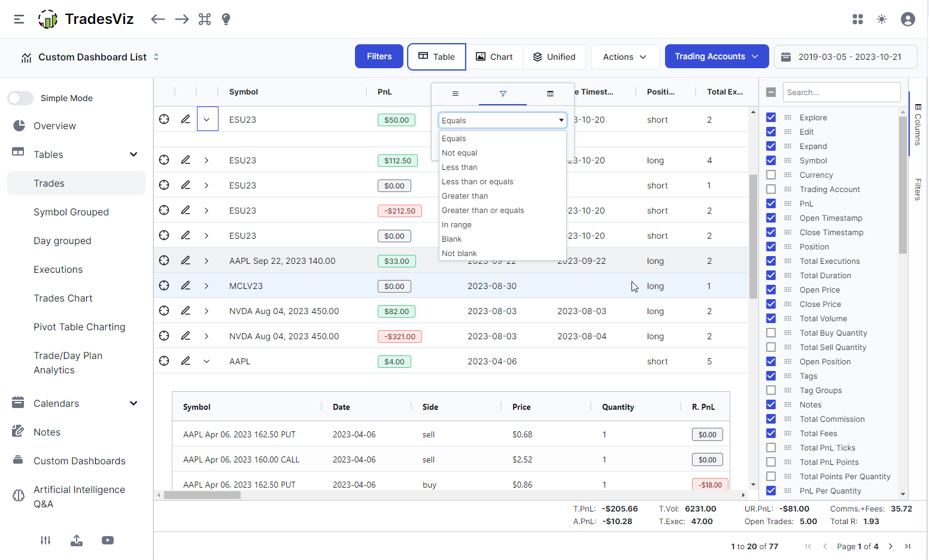Open the Custom Dashboard List selector
The height and width of the screenshot is (560, 929).
point(90,57)
